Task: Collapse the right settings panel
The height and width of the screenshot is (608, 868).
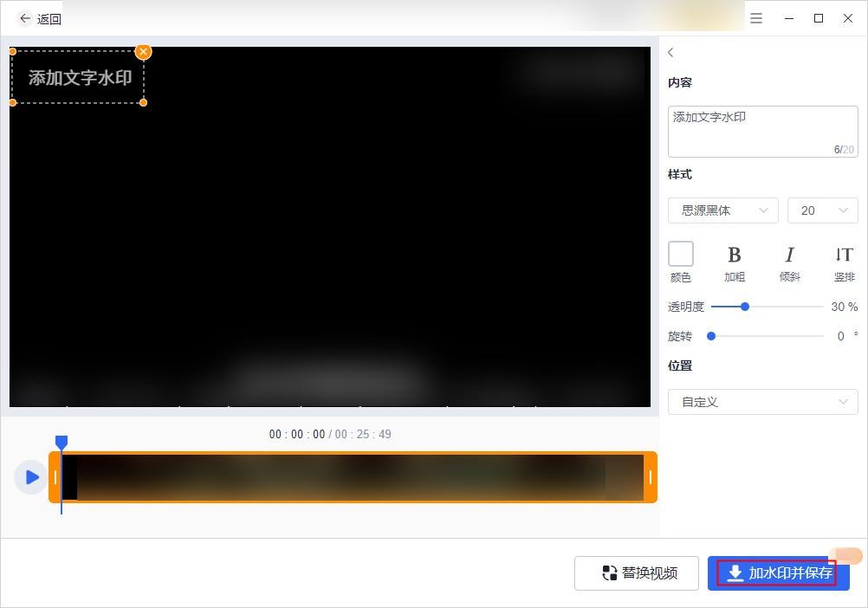Action: 670,52
